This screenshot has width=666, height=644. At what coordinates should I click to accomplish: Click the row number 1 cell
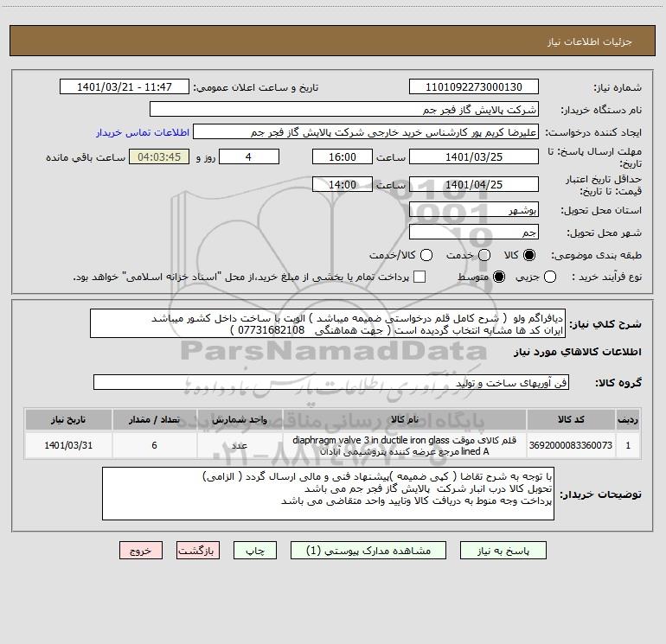pyautogui.click(x=628, y=445)
